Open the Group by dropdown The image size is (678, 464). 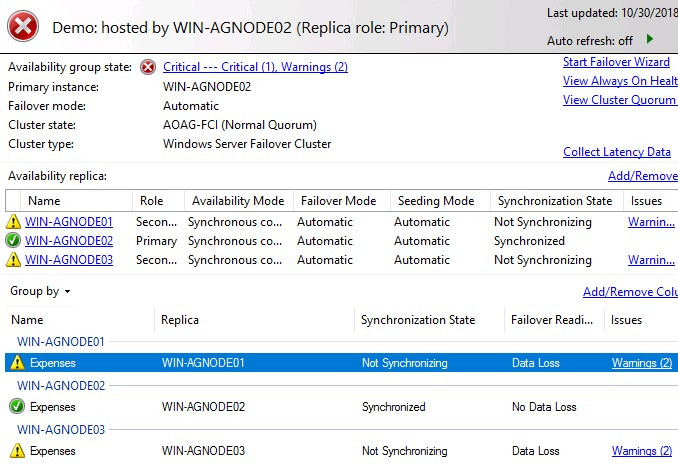tap(41, 292)
